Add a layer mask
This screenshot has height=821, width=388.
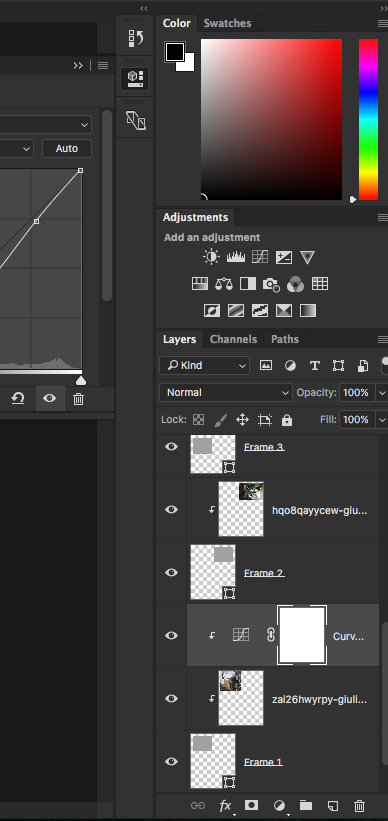coord(251,805)
